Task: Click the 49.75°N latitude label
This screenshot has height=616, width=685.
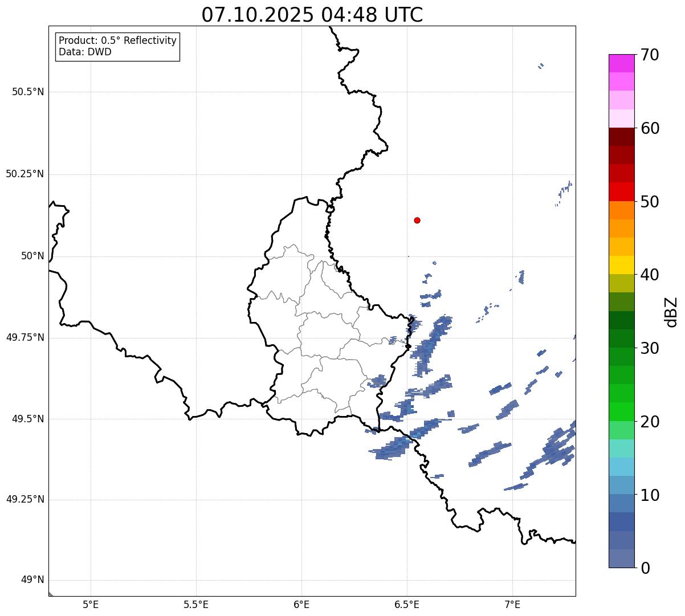Action: [25, 337]
